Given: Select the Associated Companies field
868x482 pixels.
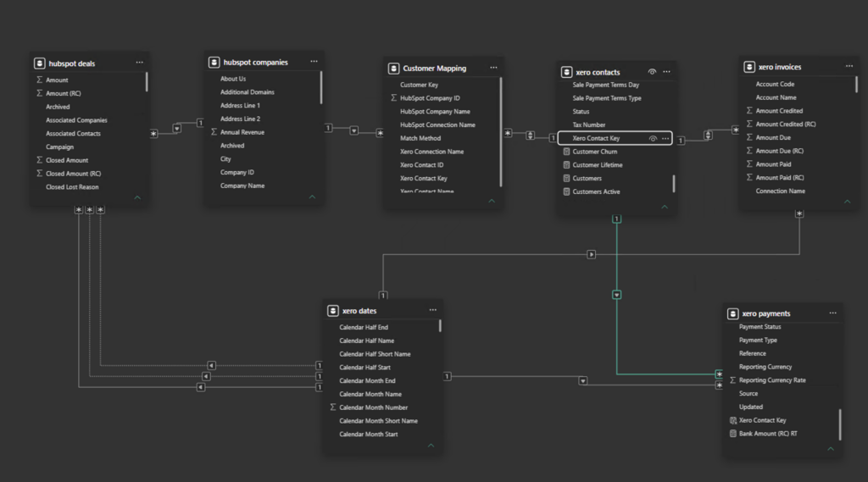Looking at the screenshot, I should pyautogui.click(x=76, y=120).
